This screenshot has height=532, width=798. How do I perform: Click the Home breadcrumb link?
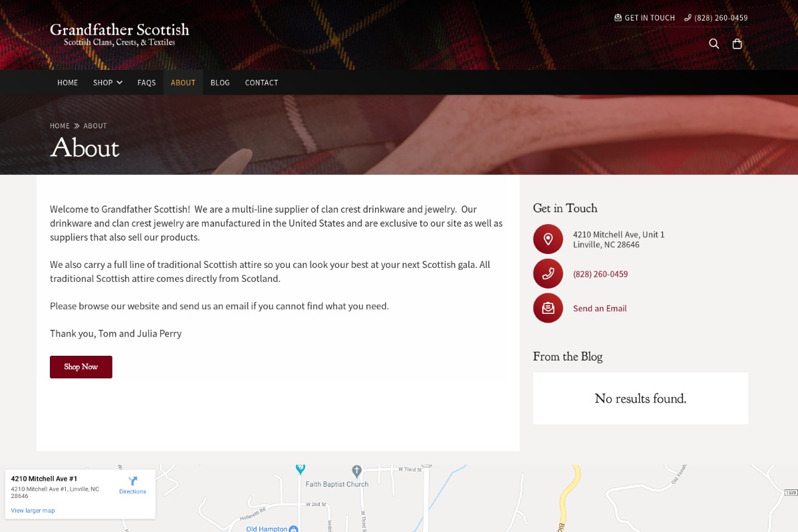coord(60,126)
